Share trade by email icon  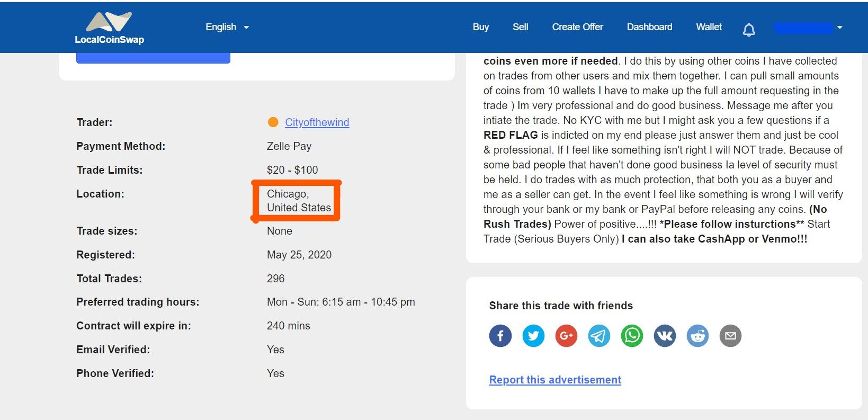[730, 336]
